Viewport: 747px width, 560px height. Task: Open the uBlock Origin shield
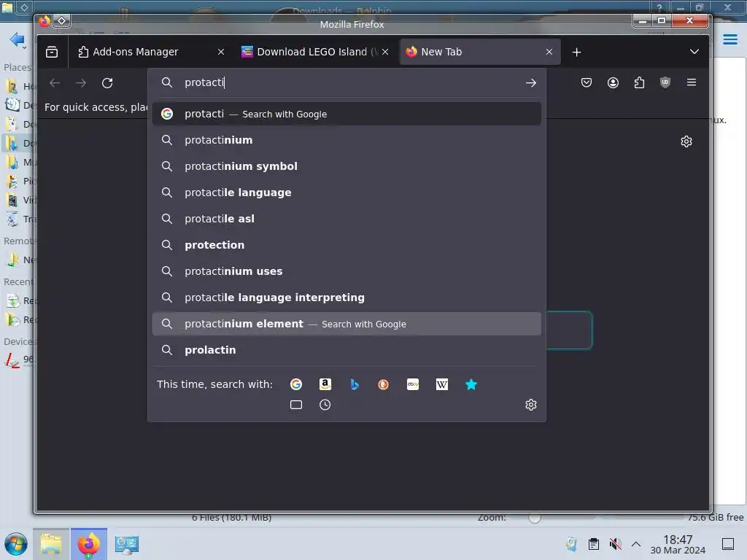[x=665, y=83]
